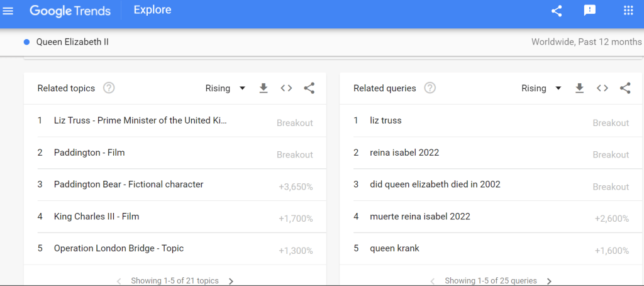Open topic Liz Truss - Prime Minister

pos(140,120)
